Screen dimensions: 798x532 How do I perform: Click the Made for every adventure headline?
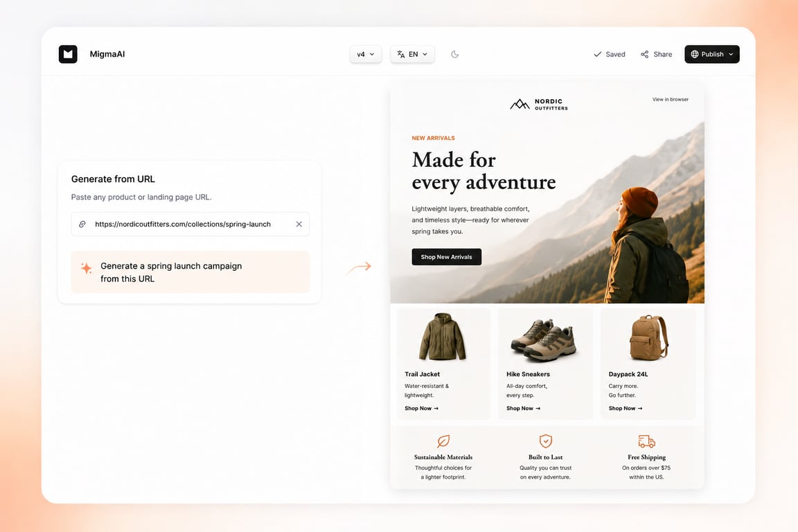(484, 171)
